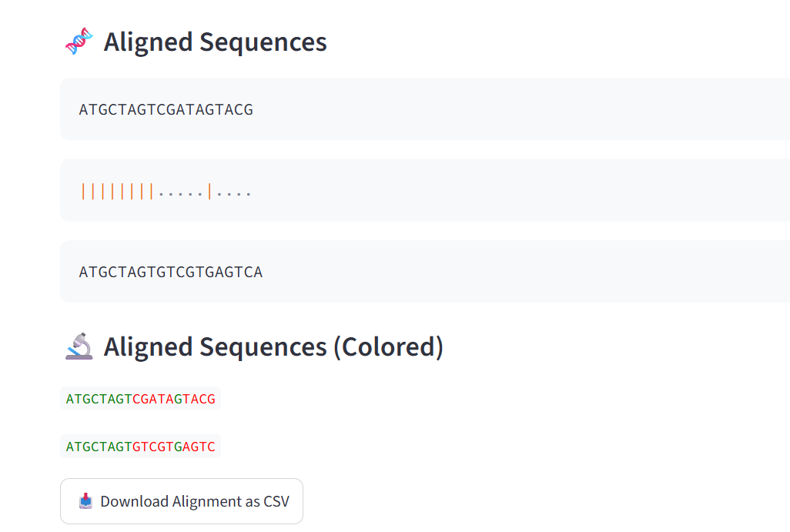Click the red CGATA in the first colored sequence
The image size is (790, 532).
(152, 399)
